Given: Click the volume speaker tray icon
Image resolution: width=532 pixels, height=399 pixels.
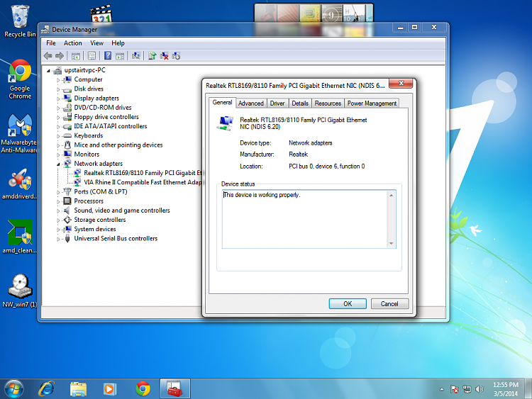Looking at the screenshot, I should (x=479, y=389).
